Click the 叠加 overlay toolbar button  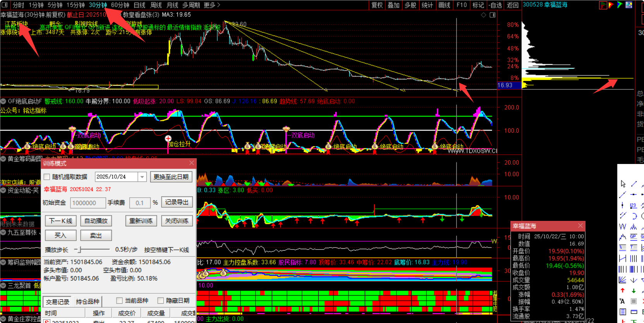point(393,5)
